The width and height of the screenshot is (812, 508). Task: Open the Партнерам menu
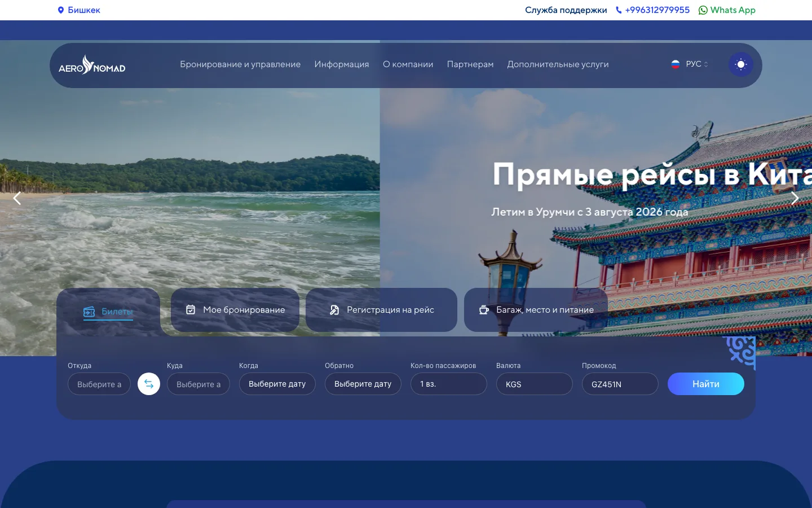click(x=470, y=64)
